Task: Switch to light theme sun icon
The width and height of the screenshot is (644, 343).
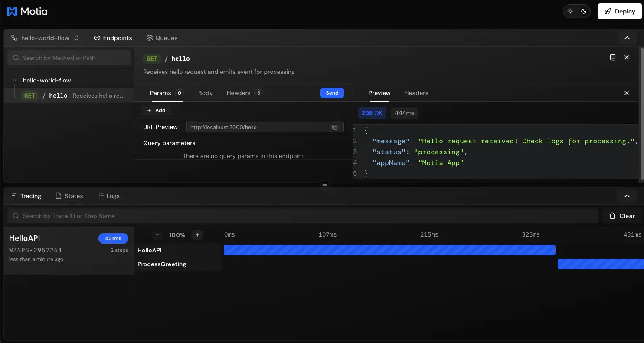Action: point(570,11)
